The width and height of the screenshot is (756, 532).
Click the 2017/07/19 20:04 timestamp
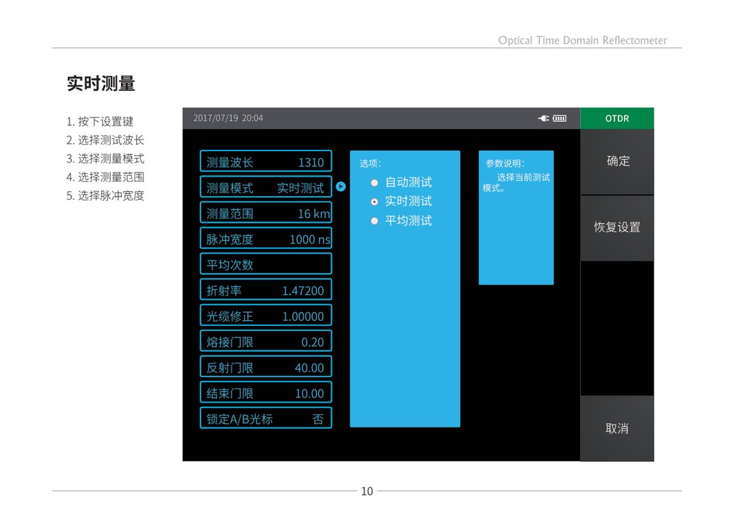228,118
